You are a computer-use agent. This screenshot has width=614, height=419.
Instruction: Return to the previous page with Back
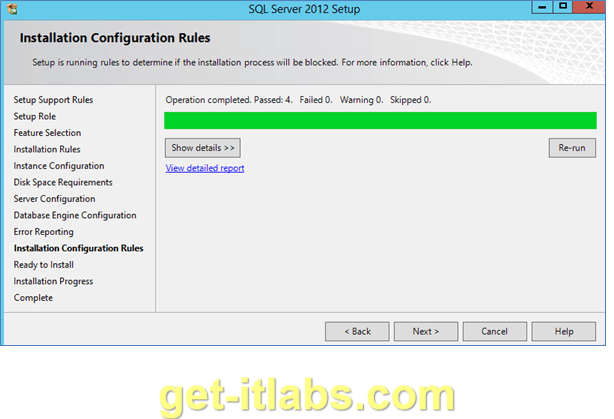click(357, 331)
